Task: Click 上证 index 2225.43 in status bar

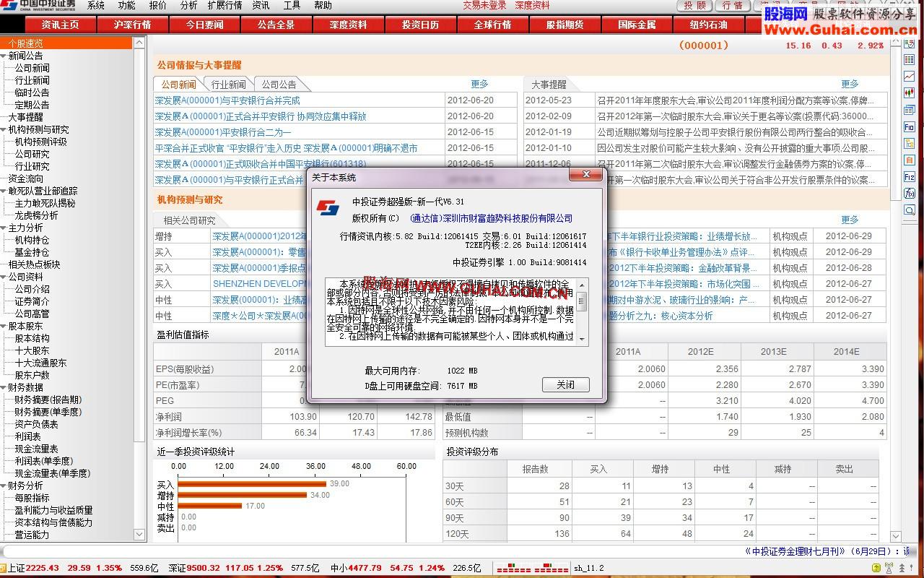Action: pyautogui.click(x=33, y=569)
